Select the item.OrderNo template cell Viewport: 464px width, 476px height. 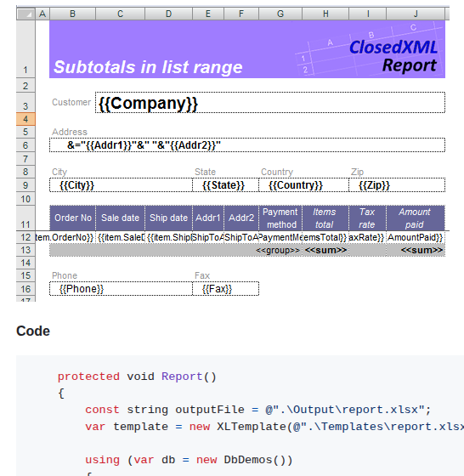tap(73, 237)
